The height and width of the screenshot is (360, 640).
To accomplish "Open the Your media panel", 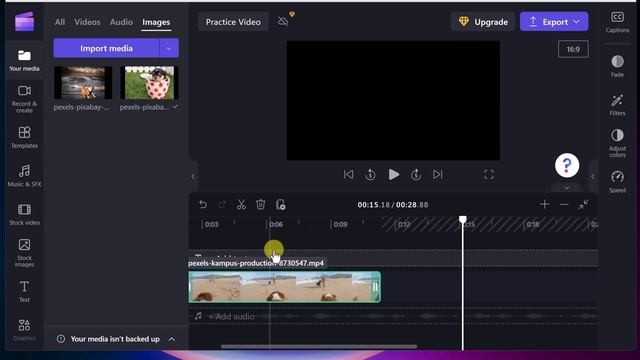I will coord(24,60).
